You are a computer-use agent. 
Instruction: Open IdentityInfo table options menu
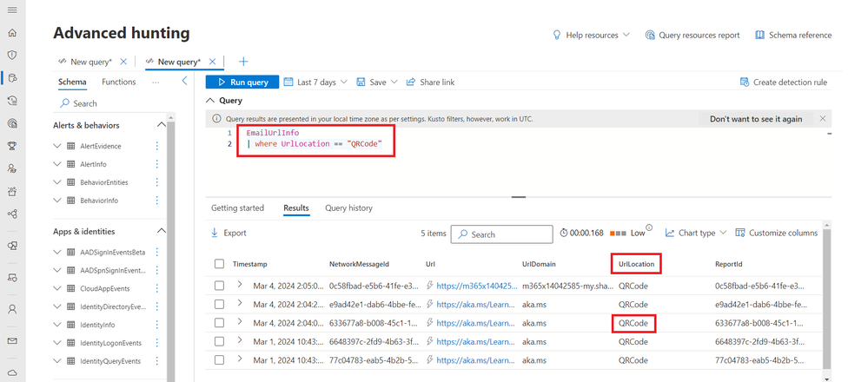pyautogui.click(x=156, y=325)
